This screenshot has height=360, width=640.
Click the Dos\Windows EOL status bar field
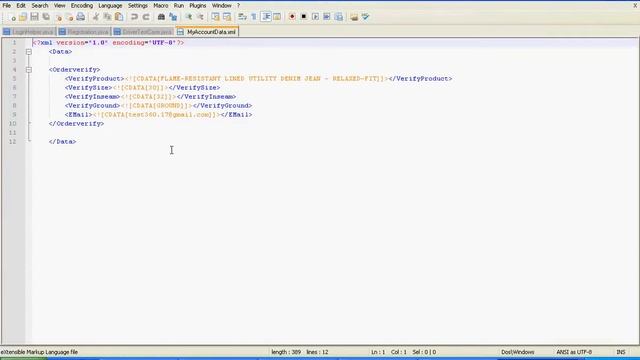point(518,352)
